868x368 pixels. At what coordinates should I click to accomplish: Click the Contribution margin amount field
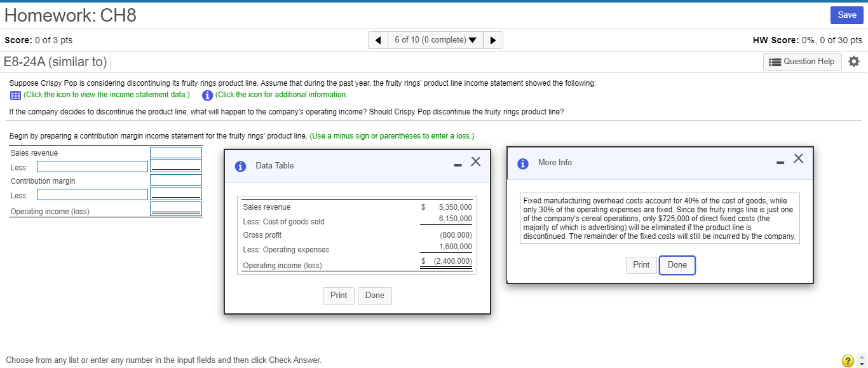click(x=176, y=180)
